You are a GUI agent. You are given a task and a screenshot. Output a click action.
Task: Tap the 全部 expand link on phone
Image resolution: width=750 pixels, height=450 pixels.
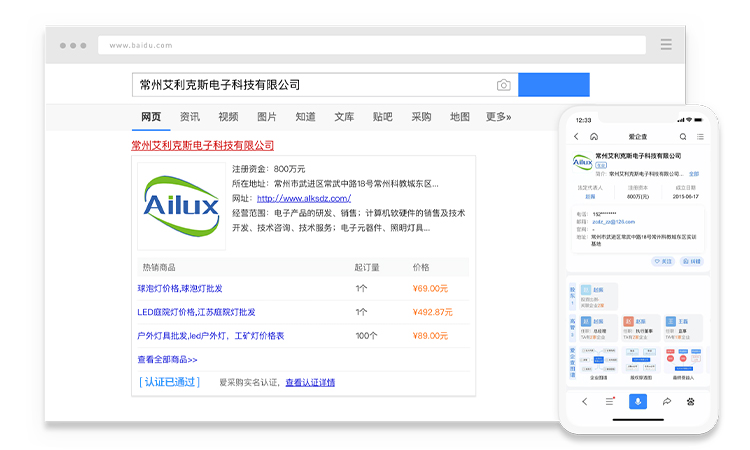click(694, 174)
